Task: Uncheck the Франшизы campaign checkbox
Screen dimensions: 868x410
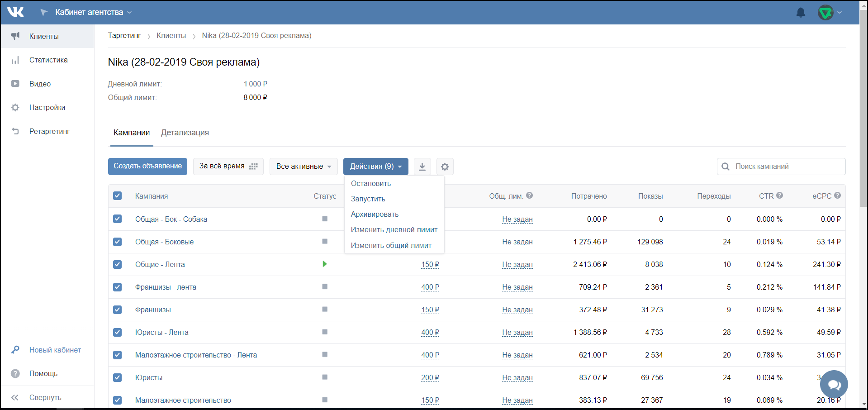Action: click(x=118, y=310)
